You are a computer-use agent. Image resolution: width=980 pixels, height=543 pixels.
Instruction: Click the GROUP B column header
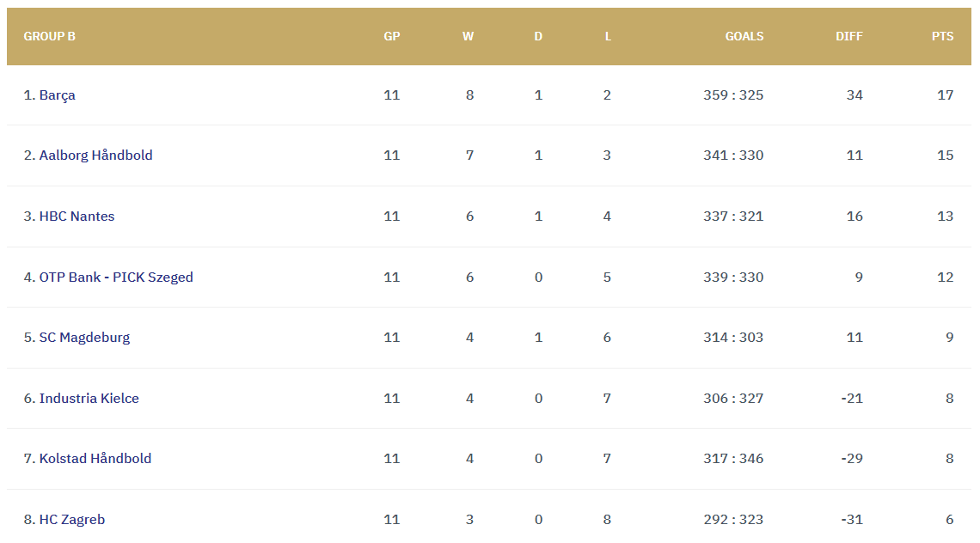tap(49, 37)
